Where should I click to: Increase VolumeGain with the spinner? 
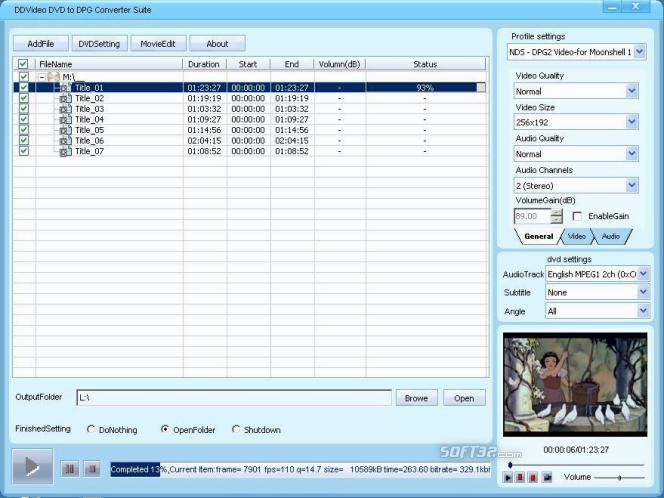pyautogui.click(x=556, y=212)
